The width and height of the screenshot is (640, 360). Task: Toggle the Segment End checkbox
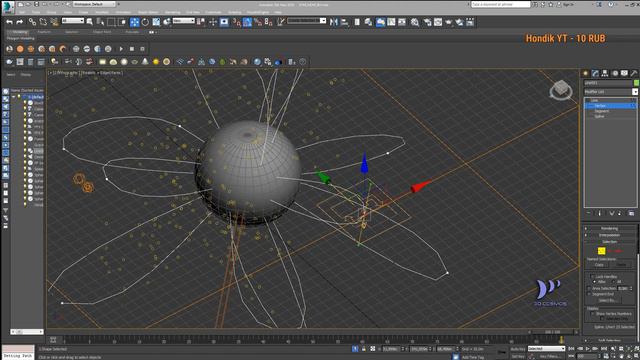coord(589,294)
